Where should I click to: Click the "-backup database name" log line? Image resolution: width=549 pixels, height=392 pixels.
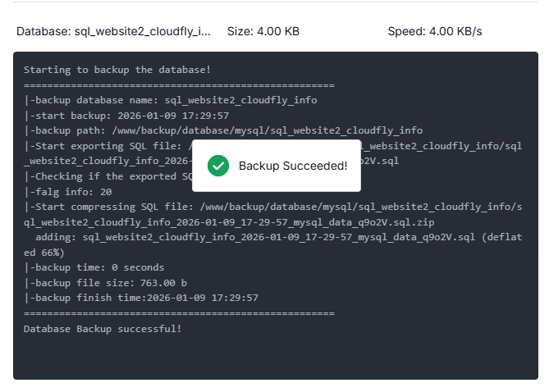(170, 100)
